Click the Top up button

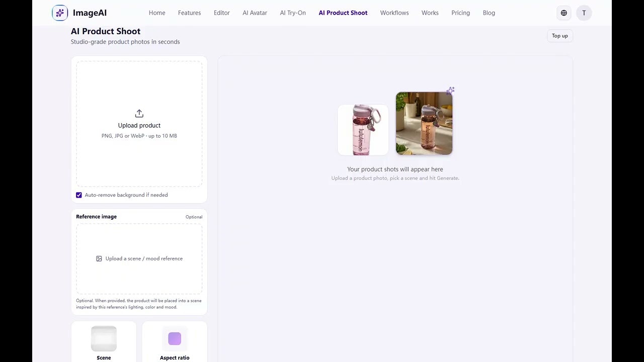pos(559,36)
